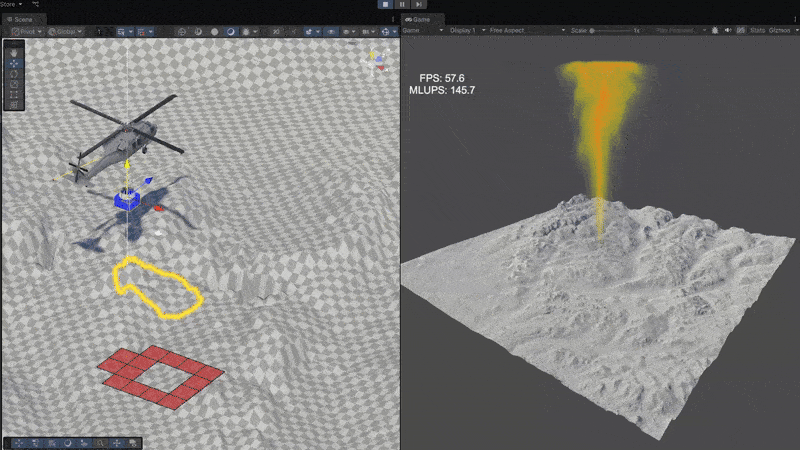The width and height of the screenshot is (800, 450).
Task: Click last icon in bottom Scene overlay
Action: pos(133,443)
